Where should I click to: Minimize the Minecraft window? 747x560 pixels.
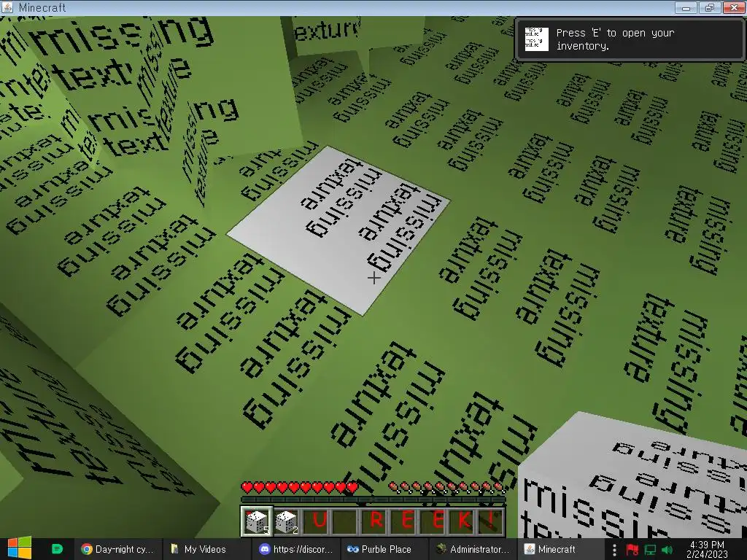(686, 7)
